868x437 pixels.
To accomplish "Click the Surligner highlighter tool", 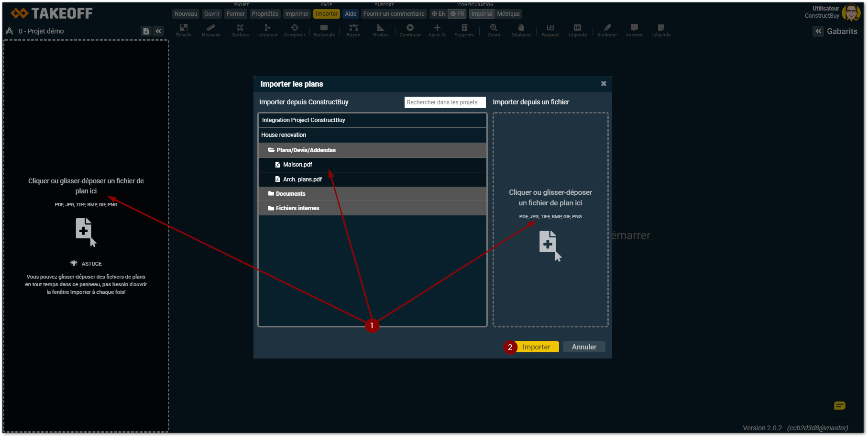I will pyautogui.click(x=607, y=30).
